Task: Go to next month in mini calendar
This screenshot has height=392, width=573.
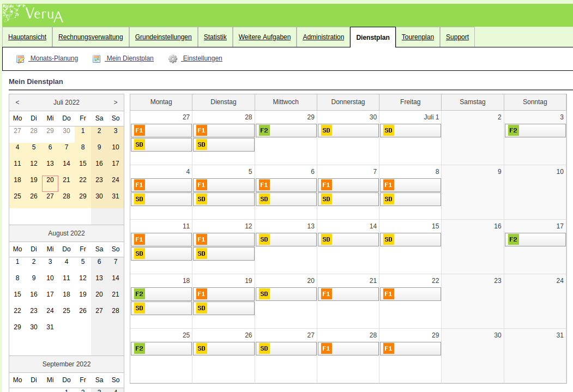Action: click(x=115, y=102)
